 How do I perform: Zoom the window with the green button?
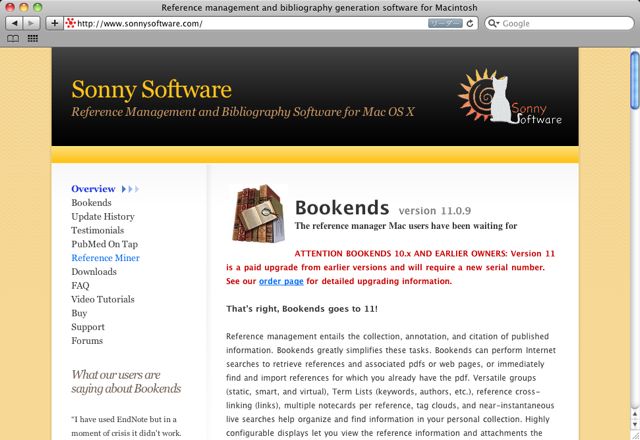click(x=38, y=7)
